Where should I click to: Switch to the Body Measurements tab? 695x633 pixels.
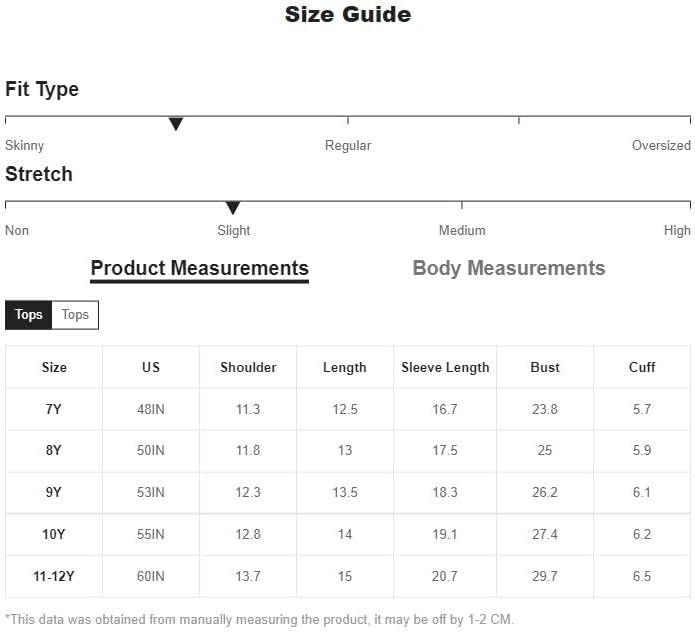click(509, 268)
